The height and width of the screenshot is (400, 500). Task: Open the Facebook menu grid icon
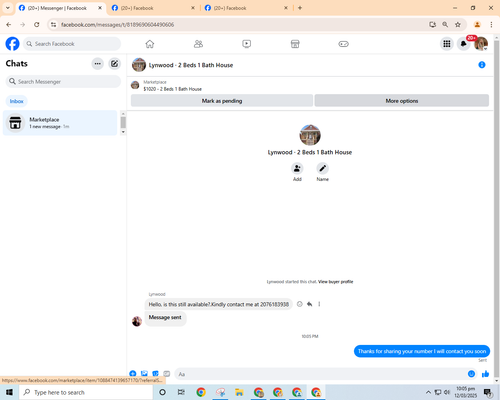pos(447,44)
